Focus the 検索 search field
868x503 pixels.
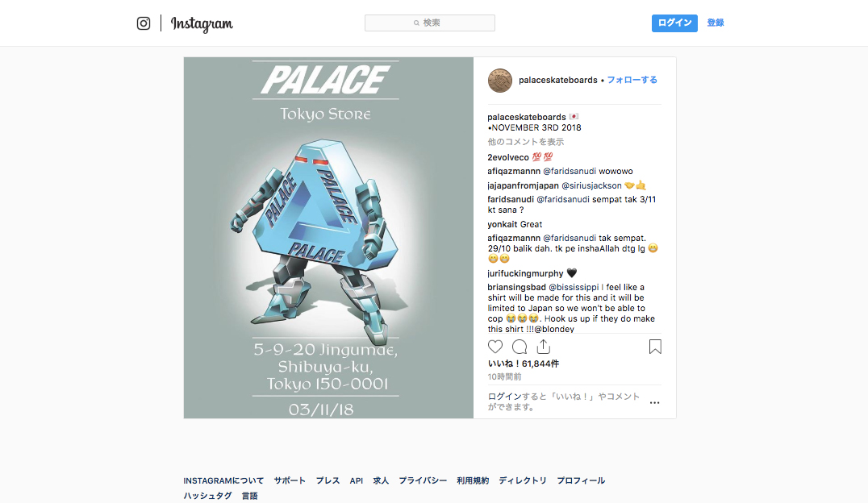[430, 23]
